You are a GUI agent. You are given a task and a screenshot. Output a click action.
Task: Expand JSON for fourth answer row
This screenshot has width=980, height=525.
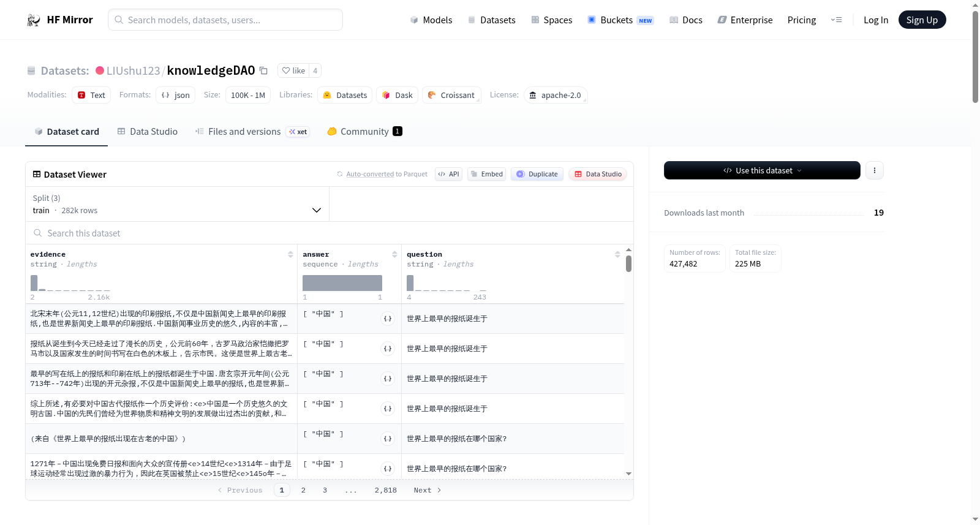(388, 409)
